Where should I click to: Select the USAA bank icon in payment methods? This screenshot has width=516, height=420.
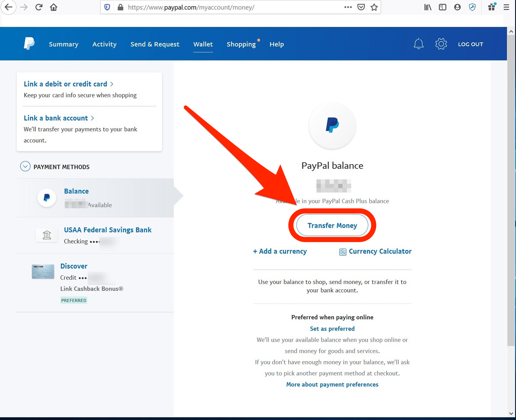coord(47,235)
